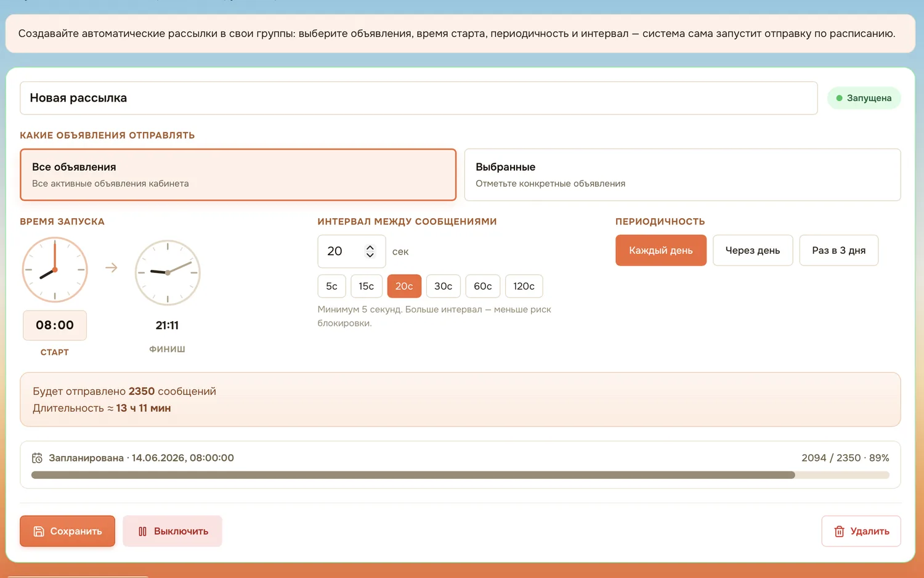Choose Раз в 3 дня periodicity

click(x=839, y=250)
